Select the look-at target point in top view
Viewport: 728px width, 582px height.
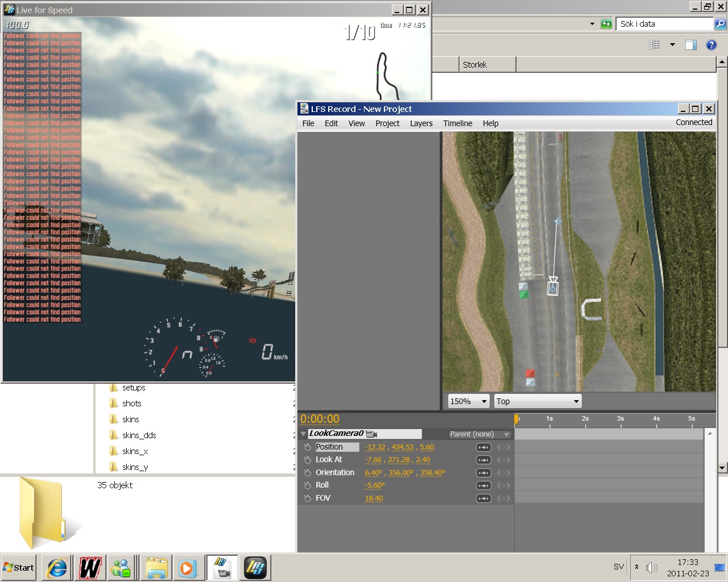(557, 221)
